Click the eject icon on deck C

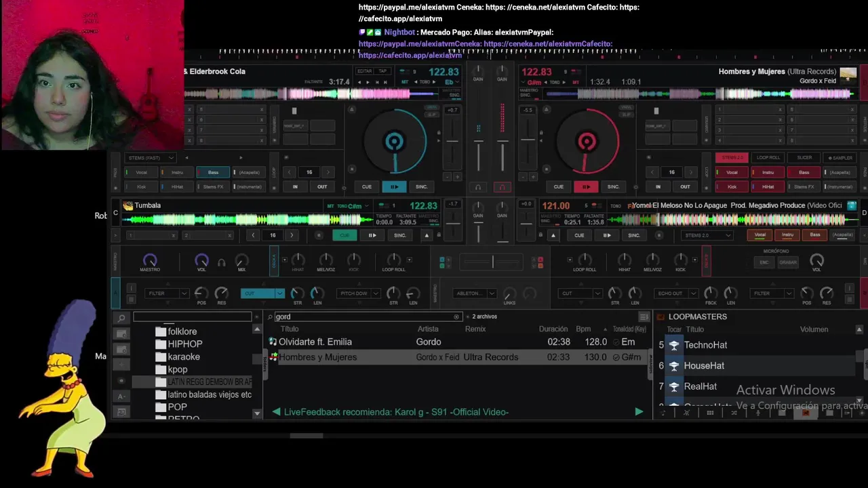click(427, 235)
